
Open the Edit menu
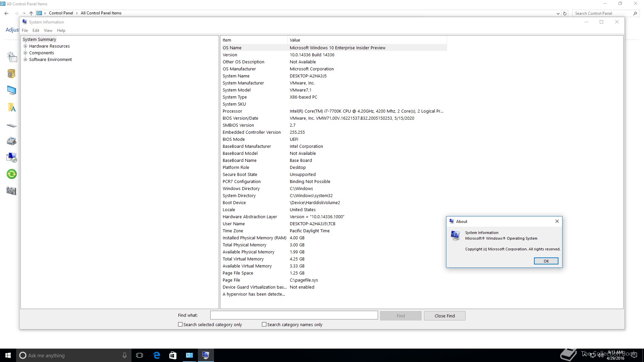click(x=36, y=31)
